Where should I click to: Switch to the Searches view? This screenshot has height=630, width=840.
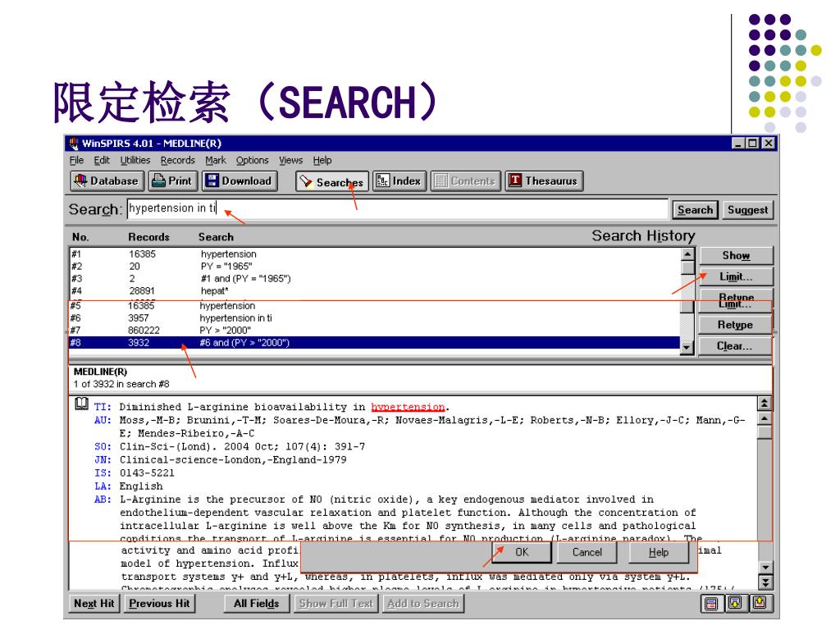(332, 181)
